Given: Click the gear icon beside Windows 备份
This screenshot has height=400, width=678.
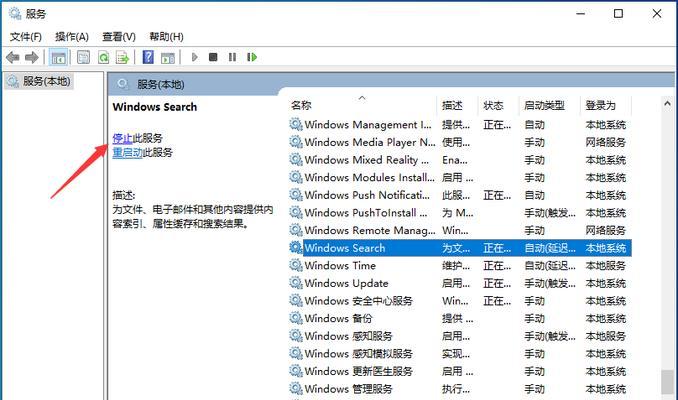Looking at the screenshot, I should (296, 318).
